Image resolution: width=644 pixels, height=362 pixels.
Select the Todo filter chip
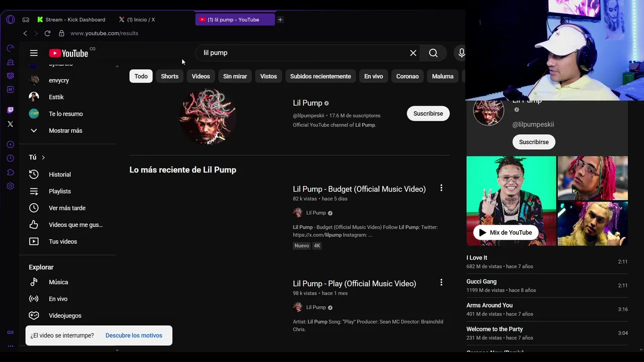tap(141, 76)
